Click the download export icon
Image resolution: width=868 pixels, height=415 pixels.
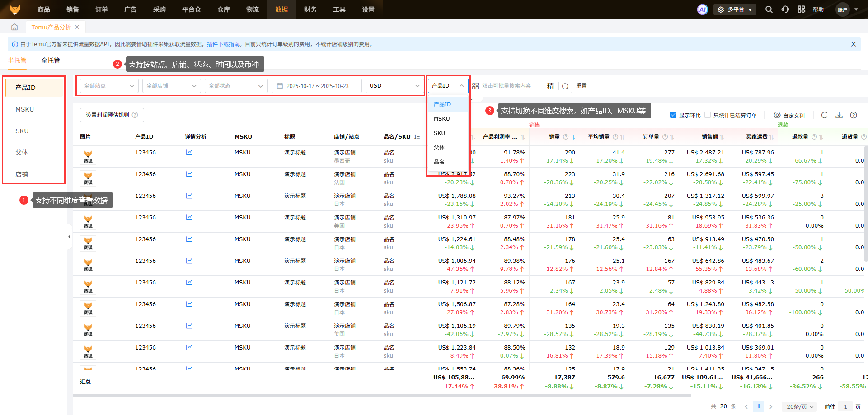(x=839, y=115)
